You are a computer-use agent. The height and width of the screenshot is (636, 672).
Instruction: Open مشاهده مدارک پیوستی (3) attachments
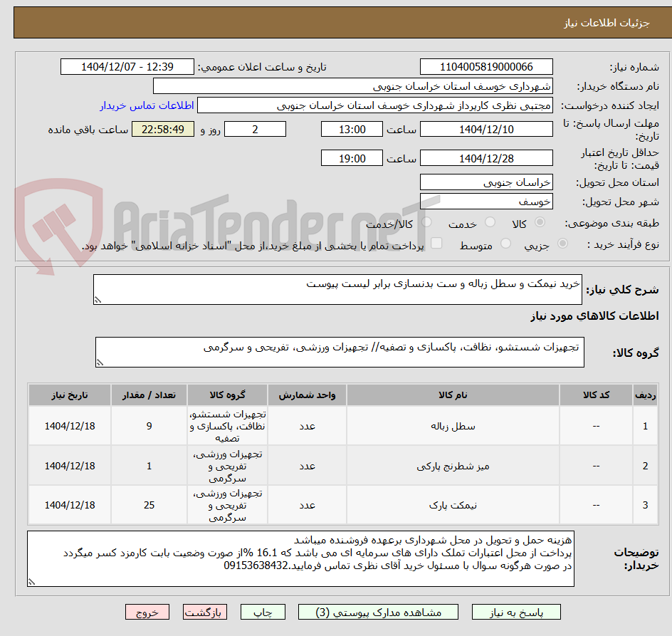pos(378,612)
